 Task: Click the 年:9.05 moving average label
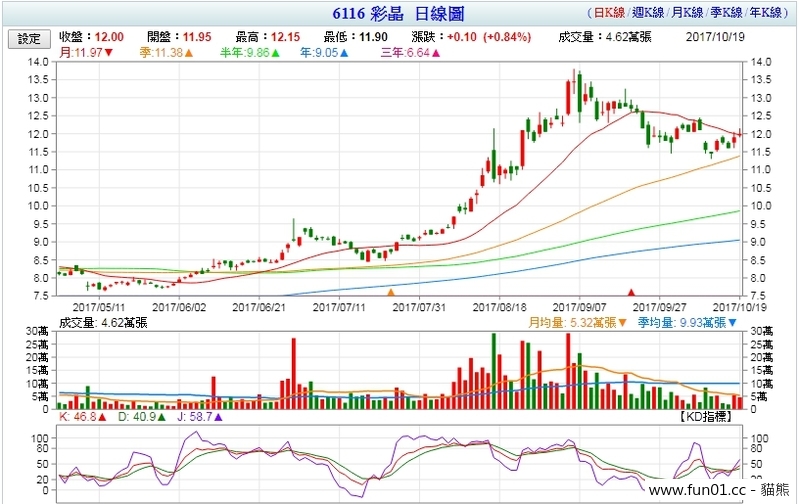(319, 52)
